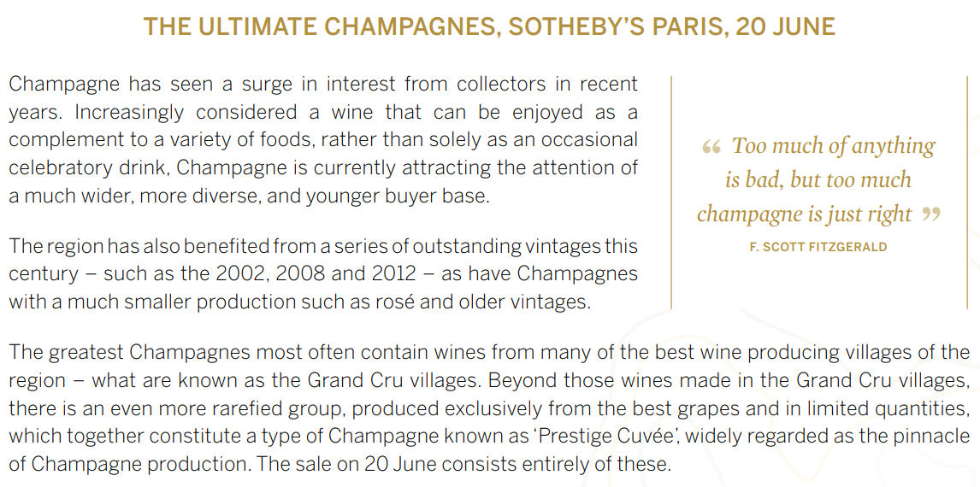Screen dimensions: 980x487
Task: Click the phrase 'is bad, but too much'
Action: [818, 180]
